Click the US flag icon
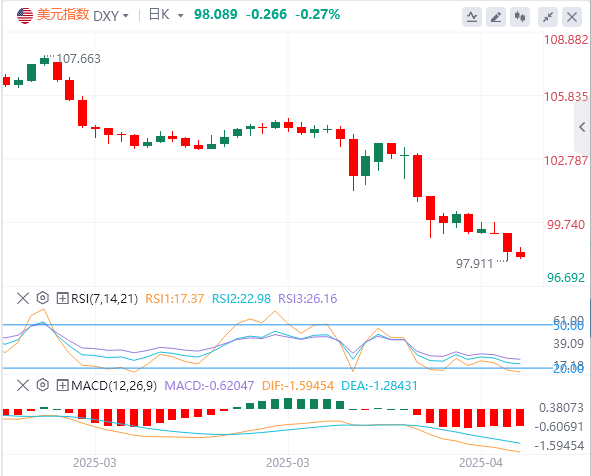This screenshot has height=476, width=591. pyautogui.click(x=25, y=15)
